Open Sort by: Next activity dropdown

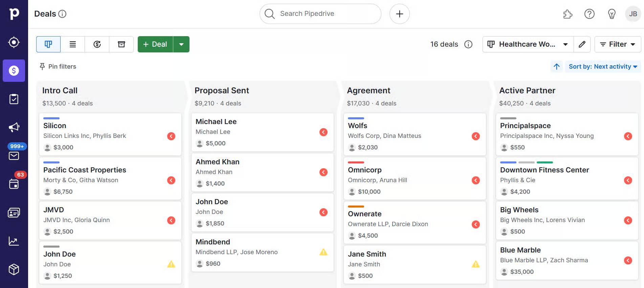coord(603,67)
